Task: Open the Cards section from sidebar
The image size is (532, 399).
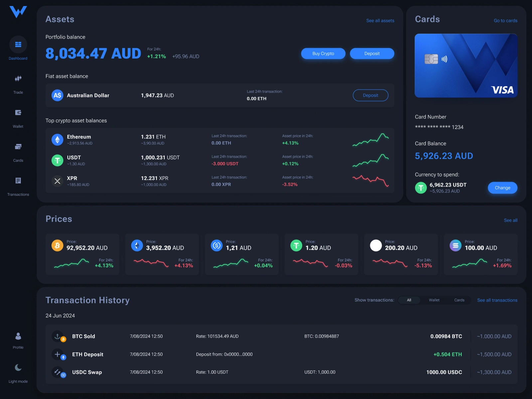Action: coord(18,146)
